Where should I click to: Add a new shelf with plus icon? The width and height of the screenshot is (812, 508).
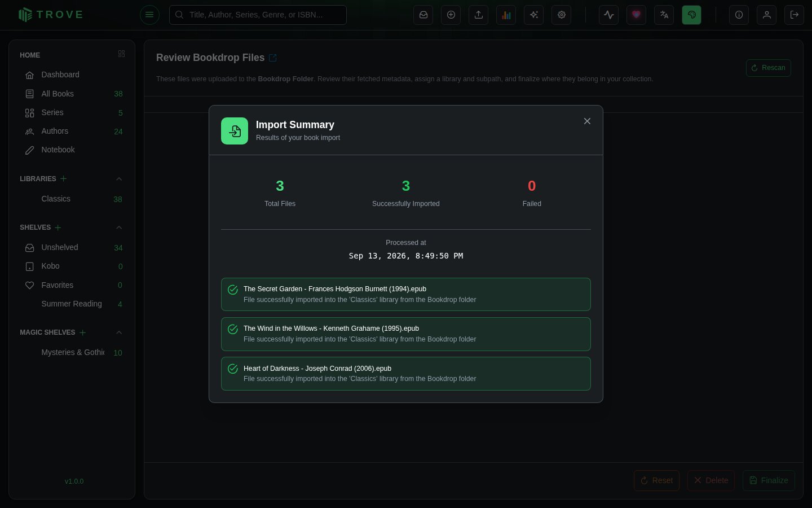tap(58, 227)
